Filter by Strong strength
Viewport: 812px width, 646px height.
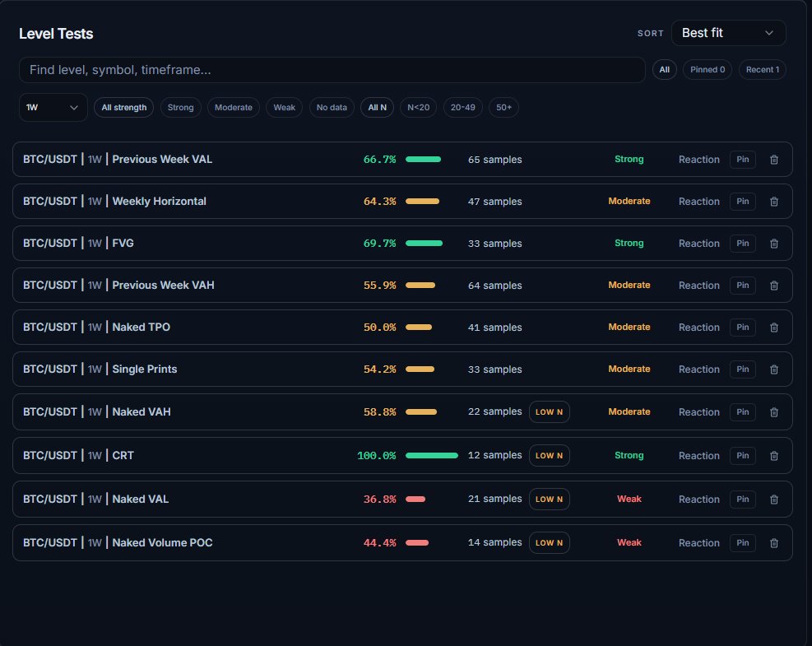point(180,107)
